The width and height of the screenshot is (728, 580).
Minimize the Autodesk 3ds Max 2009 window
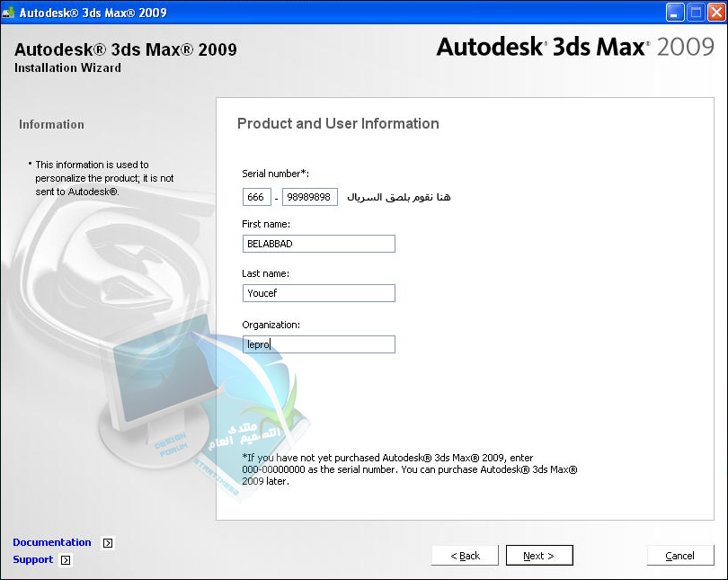675,13
